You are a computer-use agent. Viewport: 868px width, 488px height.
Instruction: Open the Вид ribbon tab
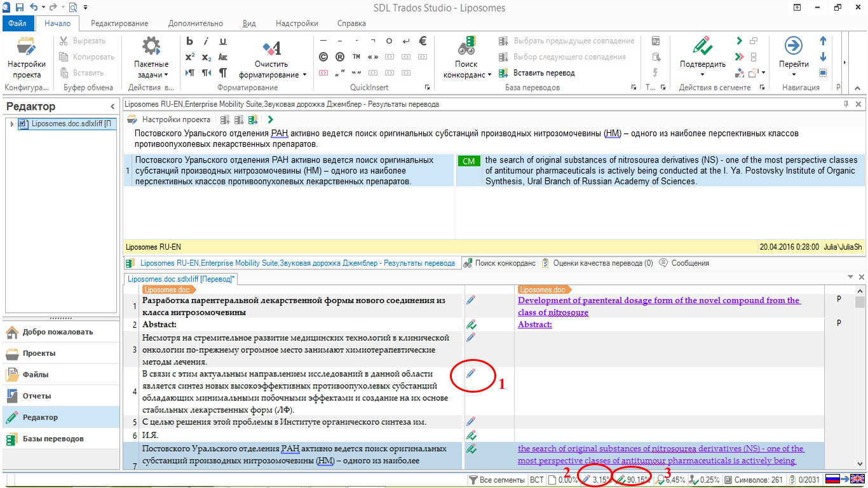coord(250,24)
